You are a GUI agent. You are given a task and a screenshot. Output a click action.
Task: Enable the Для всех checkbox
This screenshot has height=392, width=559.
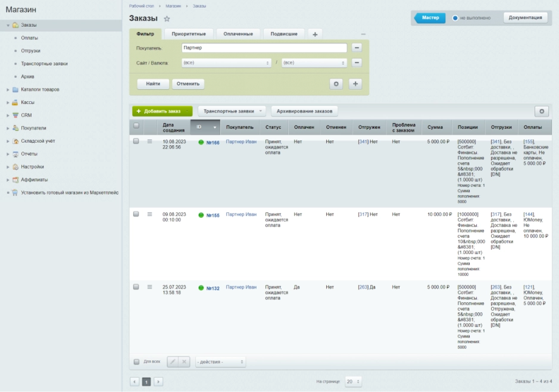(136, 362)
